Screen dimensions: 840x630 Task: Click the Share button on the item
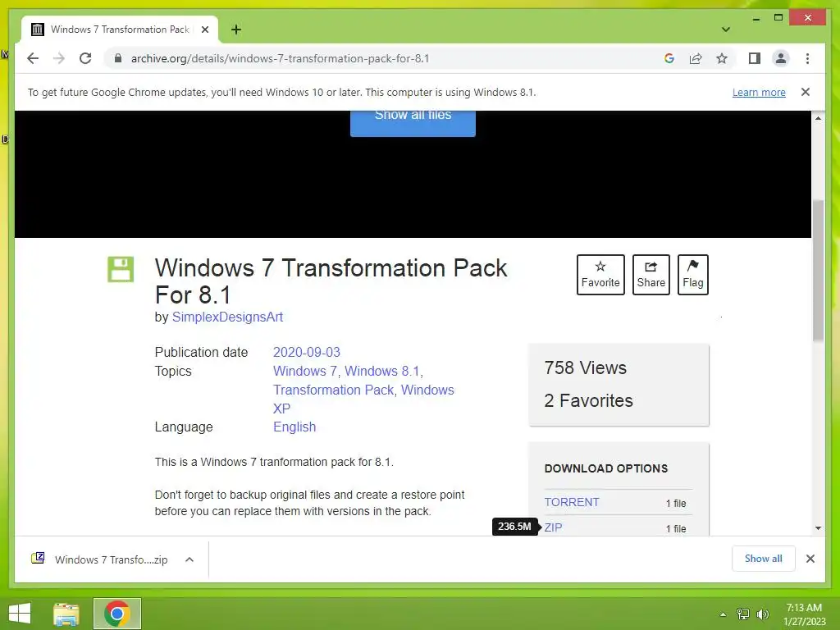coord(651,274)
